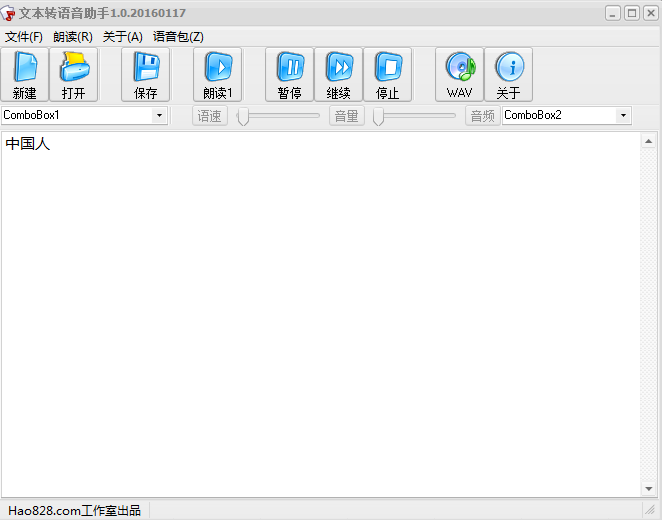662x520 pixels.
Task: Open the 语音包(Z) menu
Action: pyautogui.click(x=178, y=37)
